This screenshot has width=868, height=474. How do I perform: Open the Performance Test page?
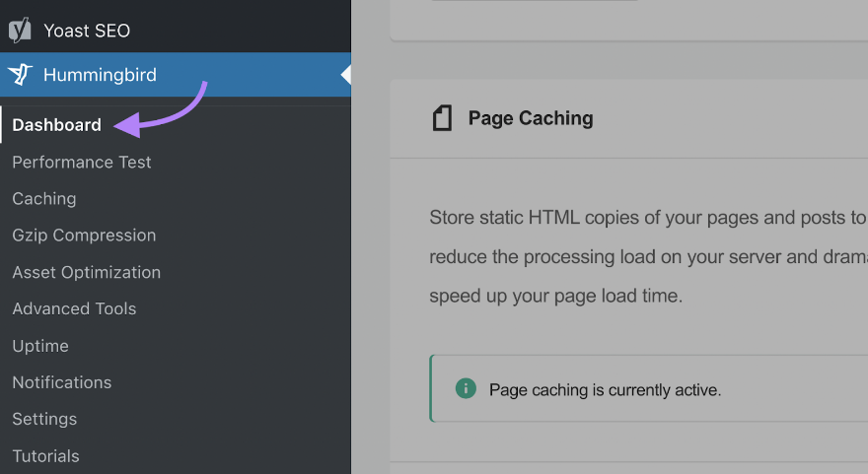point(81,162)
